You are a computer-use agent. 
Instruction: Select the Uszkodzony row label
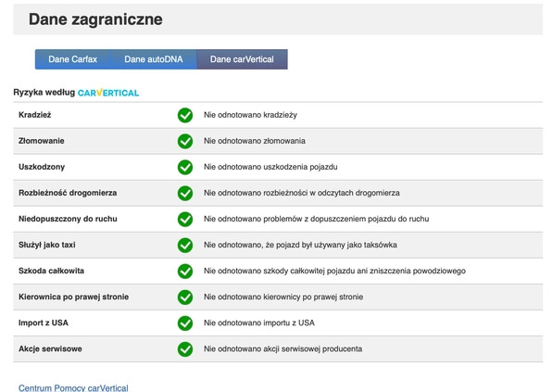(x=42, y=167)
